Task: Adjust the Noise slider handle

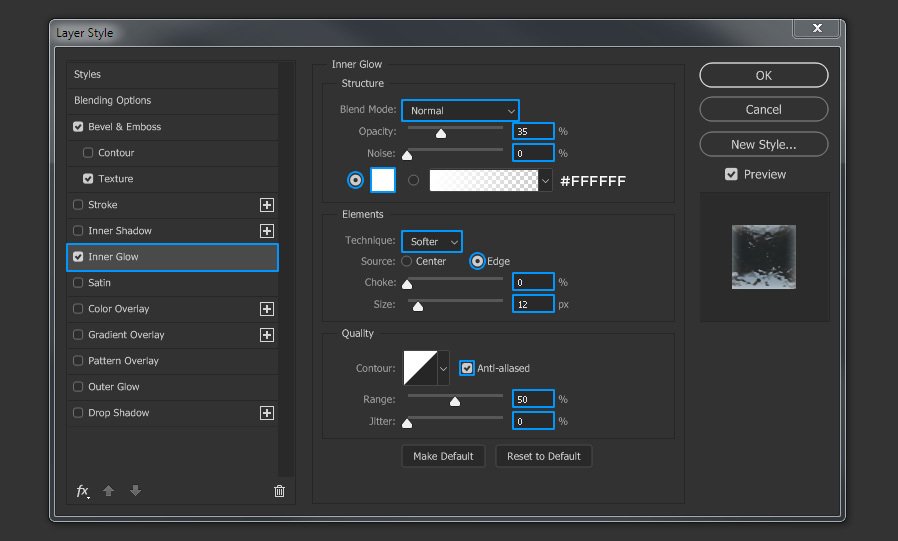Action: click(x=407, y=155)
